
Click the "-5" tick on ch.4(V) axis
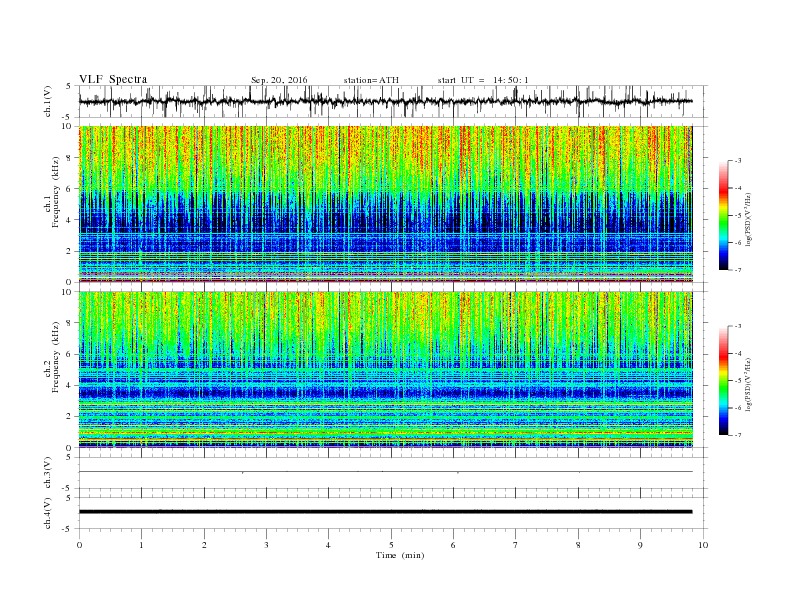click(x=68, y=529)
